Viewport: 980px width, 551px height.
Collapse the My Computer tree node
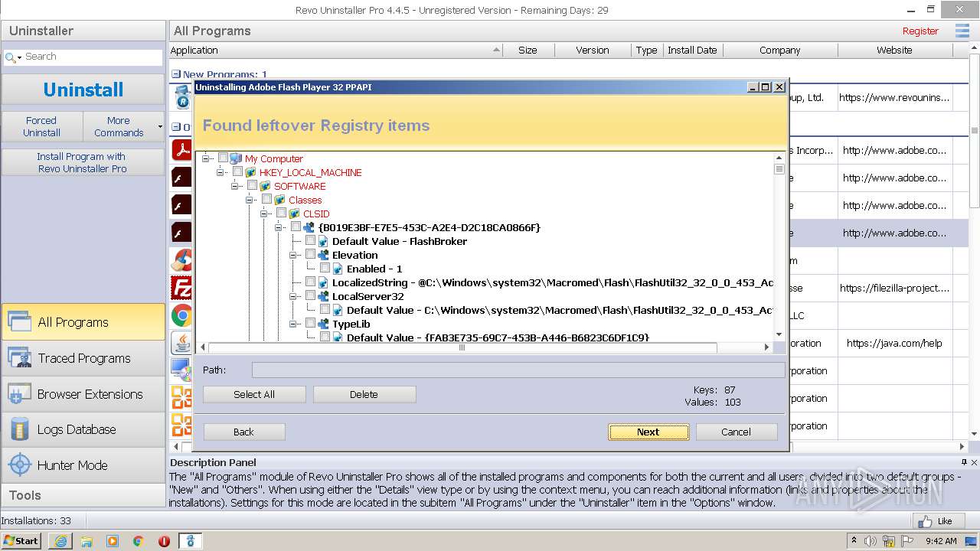pos(206,158)
